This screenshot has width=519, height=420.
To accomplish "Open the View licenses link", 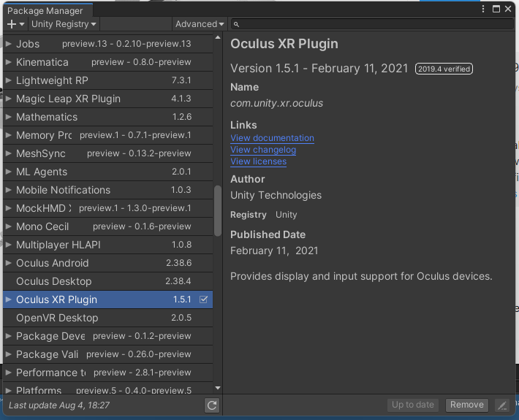I will coord(258,161).
